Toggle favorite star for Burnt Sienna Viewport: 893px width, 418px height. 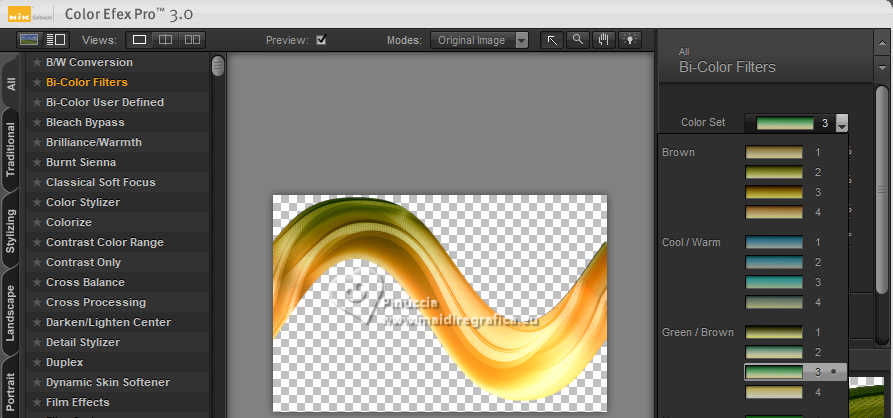point(37,162)
